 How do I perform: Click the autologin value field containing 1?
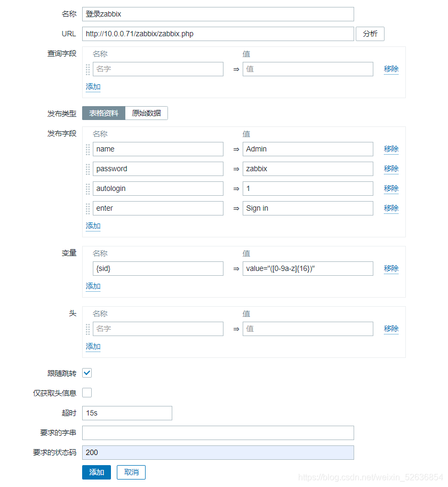pos(308,188)
